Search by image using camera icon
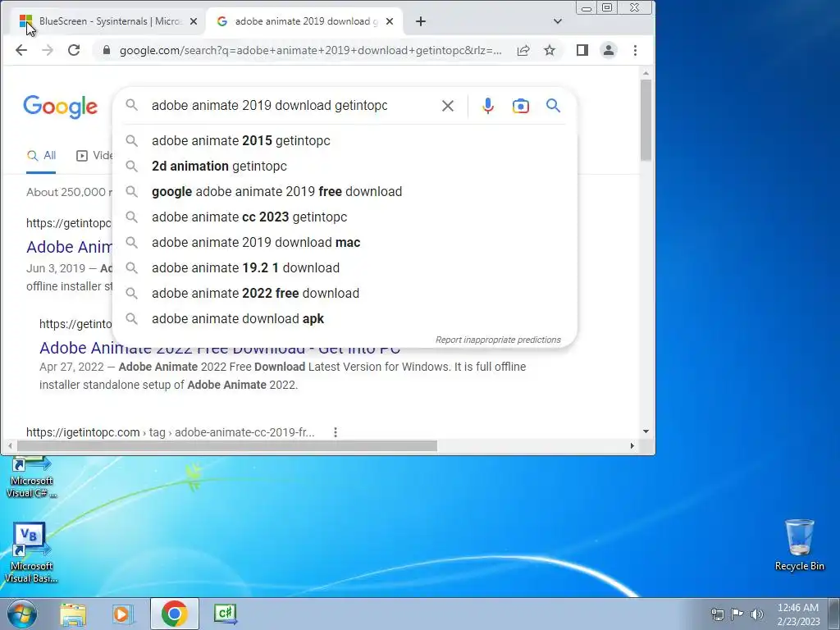 (521, 106)
